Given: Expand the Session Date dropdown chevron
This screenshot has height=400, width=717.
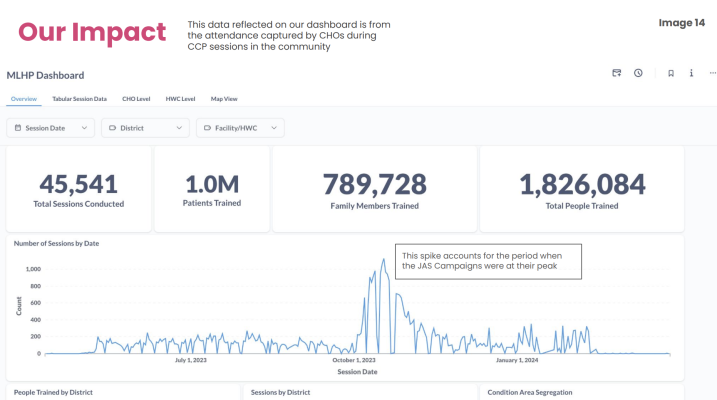Looking at the screenshot, I should tap(84, 128).
